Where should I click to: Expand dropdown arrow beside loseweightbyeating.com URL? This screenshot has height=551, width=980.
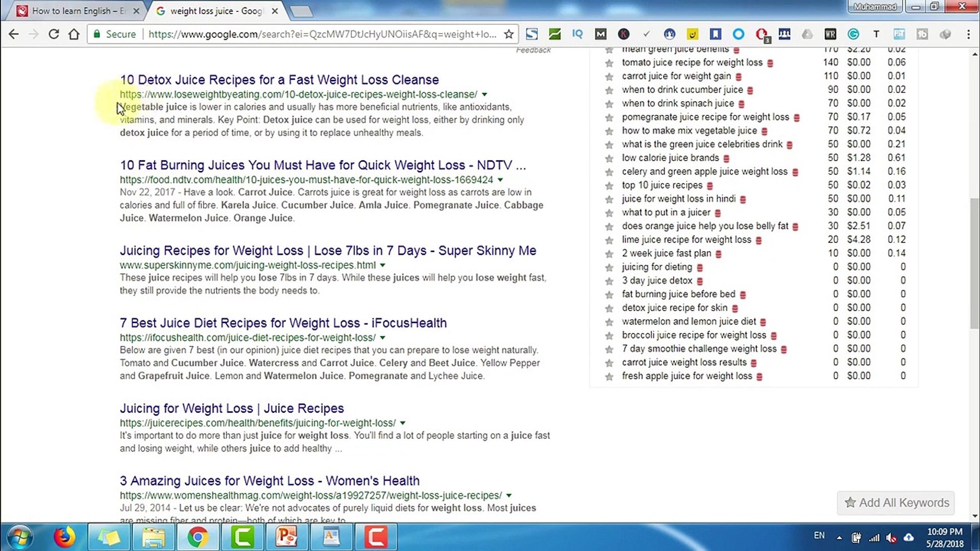(x=484, y=94)
